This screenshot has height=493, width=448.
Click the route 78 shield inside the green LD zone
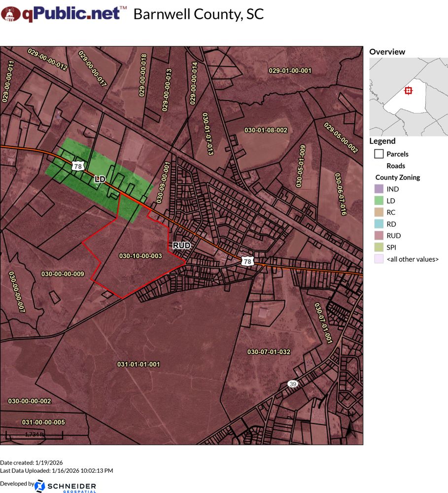pyautogui.click(x=77, y=167)
